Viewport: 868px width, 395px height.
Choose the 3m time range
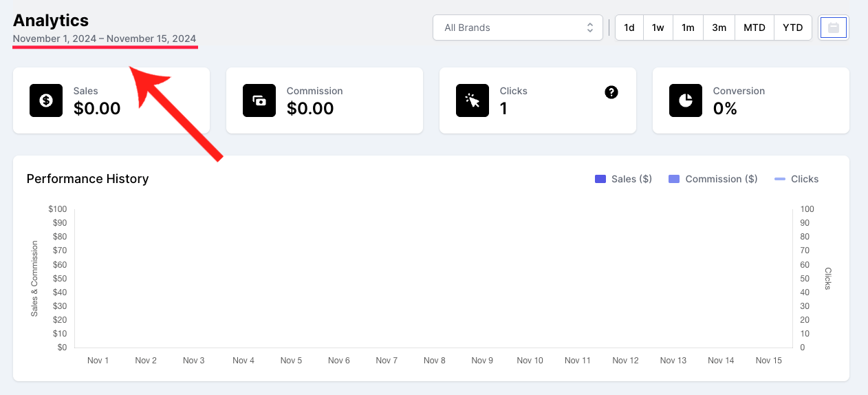tap(719, 28)
